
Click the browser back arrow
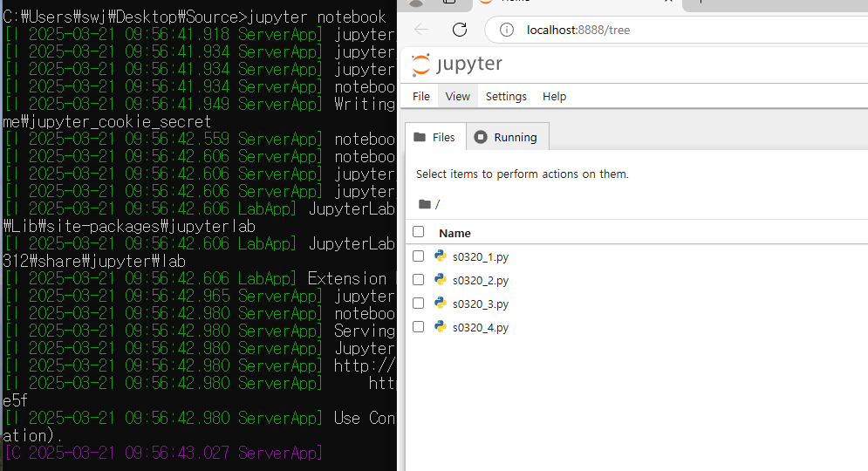click(421, 30)
